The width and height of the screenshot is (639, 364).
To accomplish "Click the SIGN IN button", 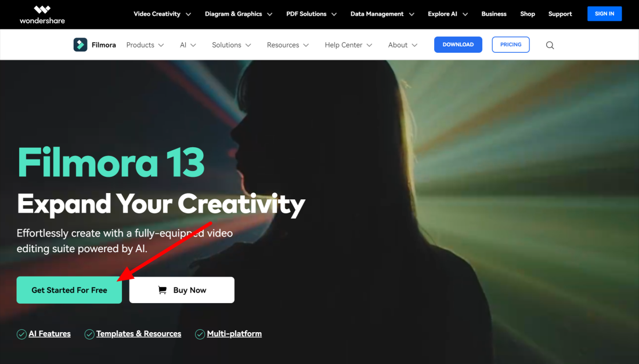I will 604,14.
